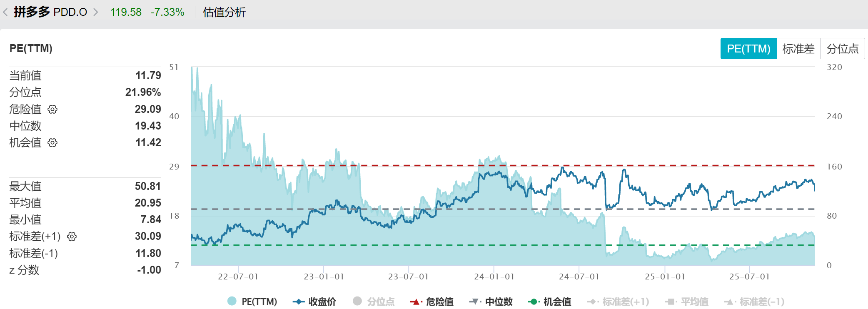Hide the 危险值 legend line
The image size is (868, 309).
(432, 301)
